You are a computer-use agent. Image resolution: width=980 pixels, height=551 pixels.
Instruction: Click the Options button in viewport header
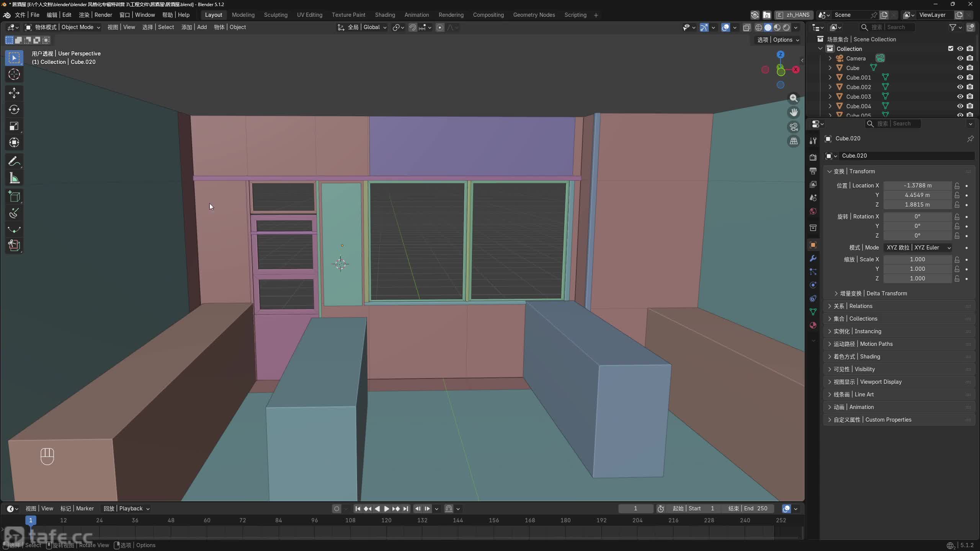click(x=778, y=40)
